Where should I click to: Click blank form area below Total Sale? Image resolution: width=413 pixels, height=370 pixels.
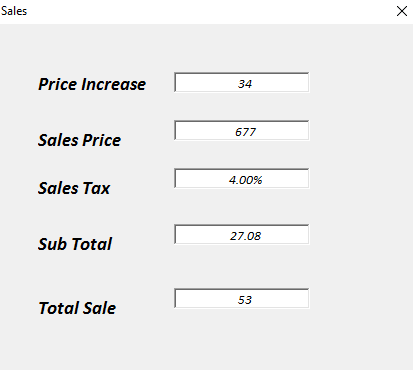click(207, 343)
